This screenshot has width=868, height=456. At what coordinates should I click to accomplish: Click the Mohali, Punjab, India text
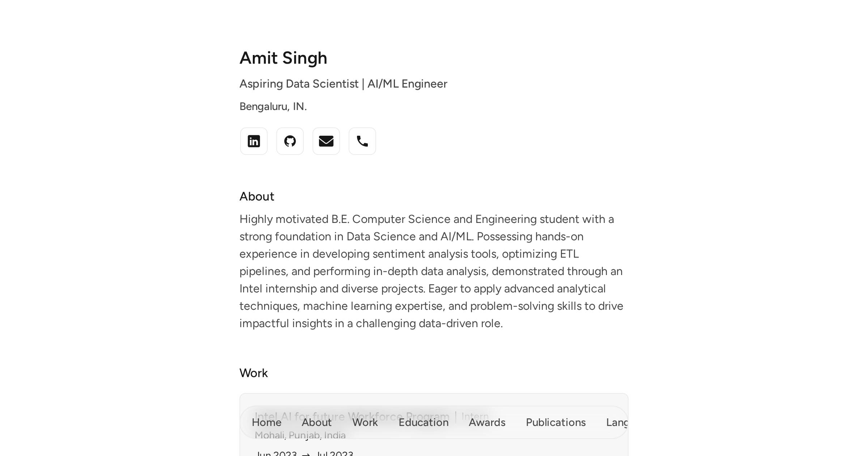(x=300, y=435)
